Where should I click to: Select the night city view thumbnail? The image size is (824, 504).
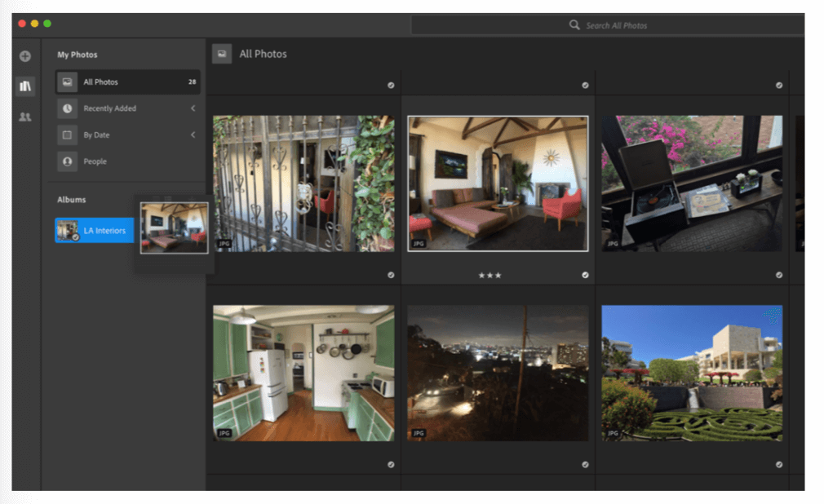[x=498, y=374]
